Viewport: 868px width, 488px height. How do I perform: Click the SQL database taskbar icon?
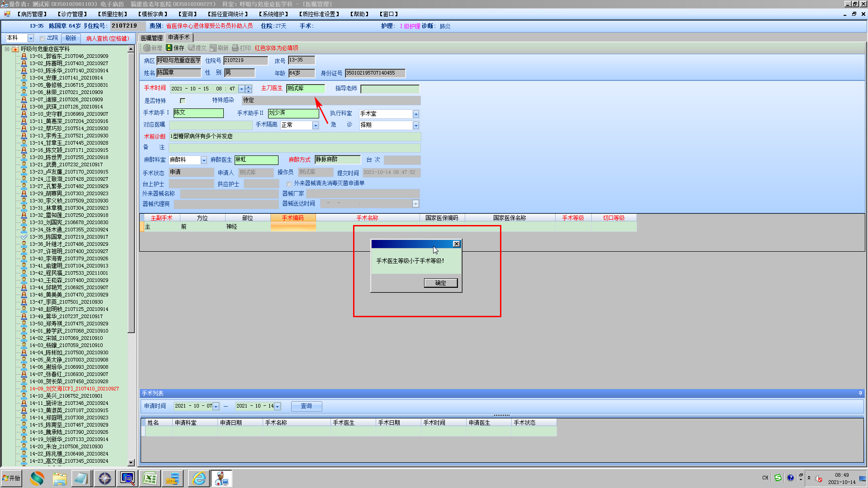click(x=172, y=479)
